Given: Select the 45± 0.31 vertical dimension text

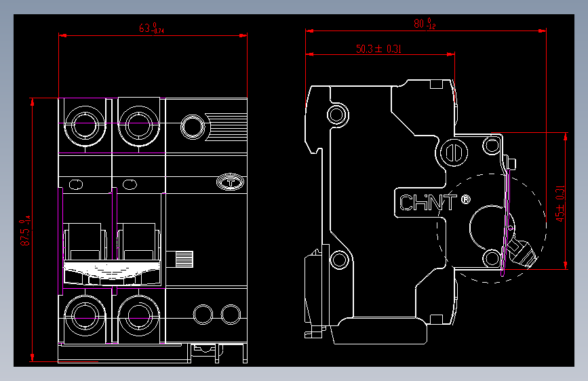Looking at the screenshot, I should [560, 203].
